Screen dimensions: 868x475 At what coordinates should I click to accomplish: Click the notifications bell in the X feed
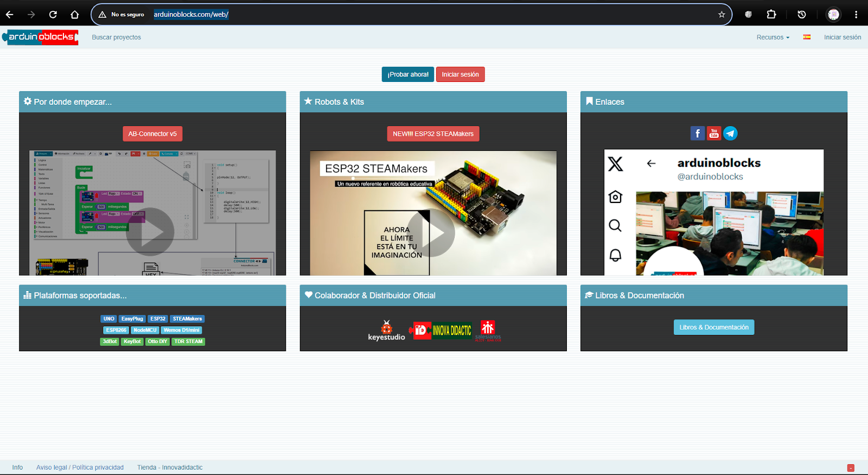(615, 255)
